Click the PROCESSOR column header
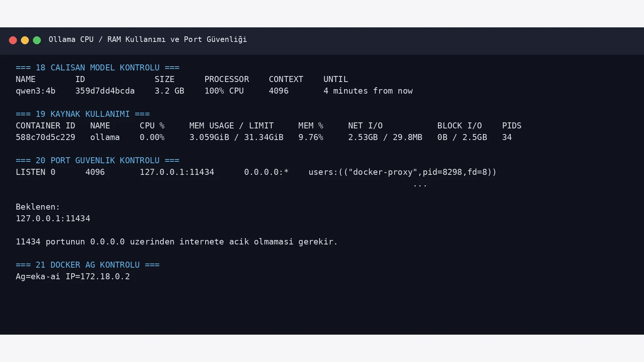644x362 pixels. (227, 79)
